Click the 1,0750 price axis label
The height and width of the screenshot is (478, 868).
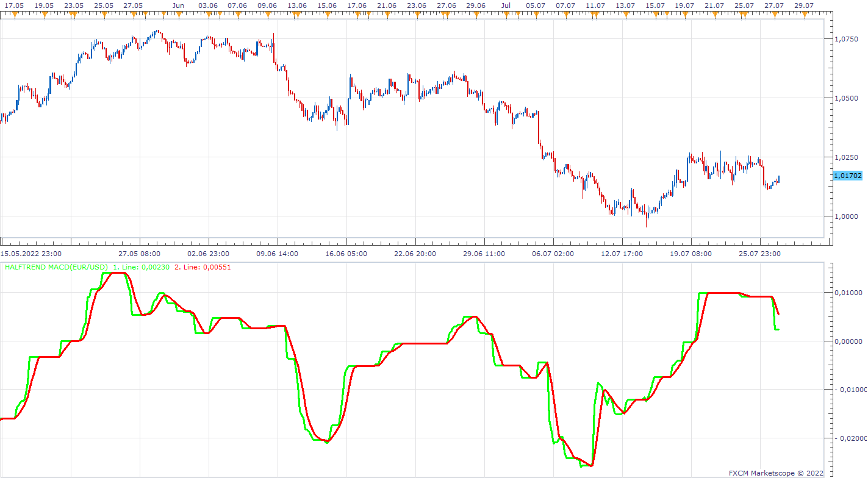tap(846, 39)
